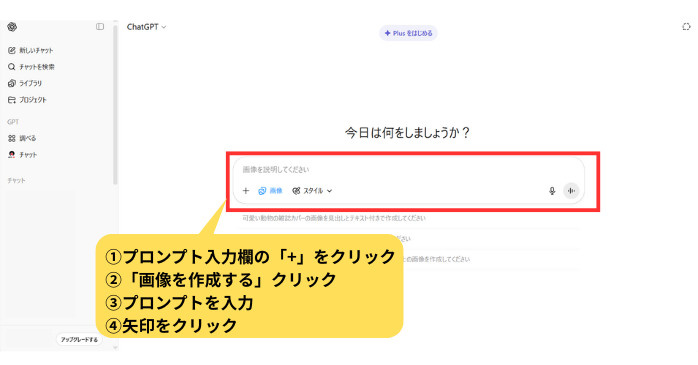
Task: Click the ChatGPT logo in the sidebar
Action: point(12,27)
